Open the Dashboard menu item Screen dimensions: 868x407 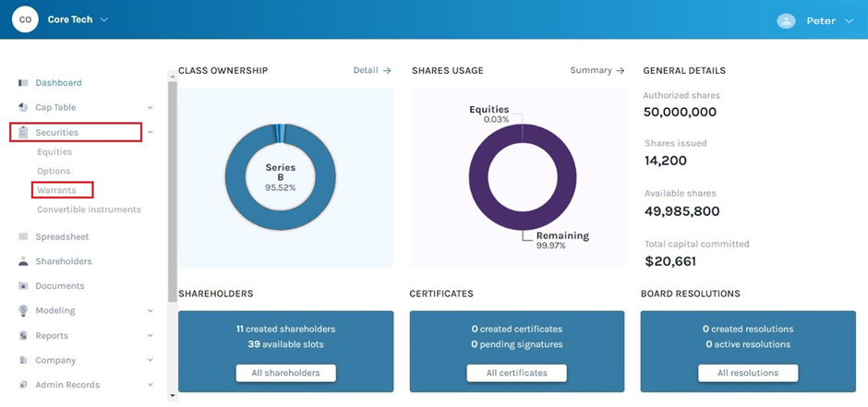59,83
